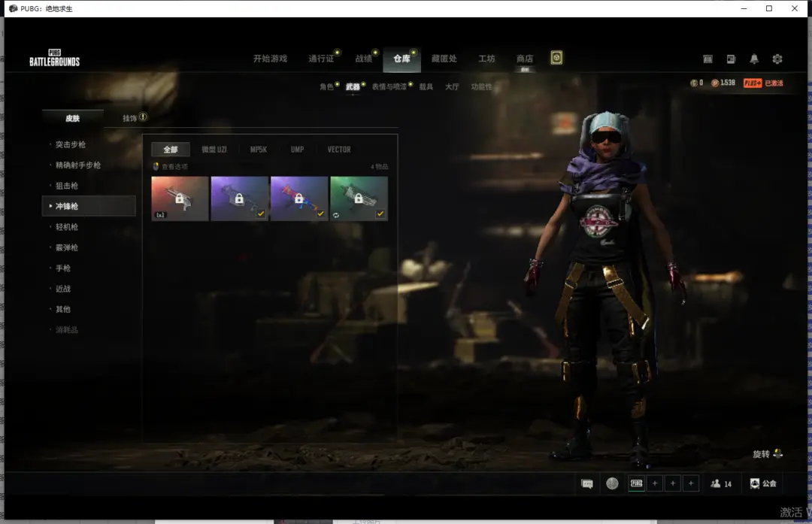Click the first plus team slot
Viewport: 812px width, 524px height.
[655, 483]
